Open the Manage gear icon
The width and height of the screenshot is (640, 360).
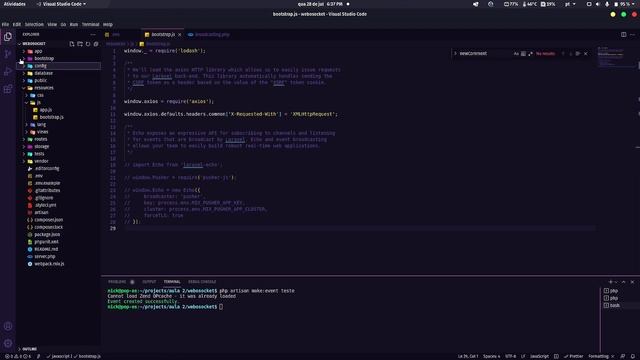point(8,343)
